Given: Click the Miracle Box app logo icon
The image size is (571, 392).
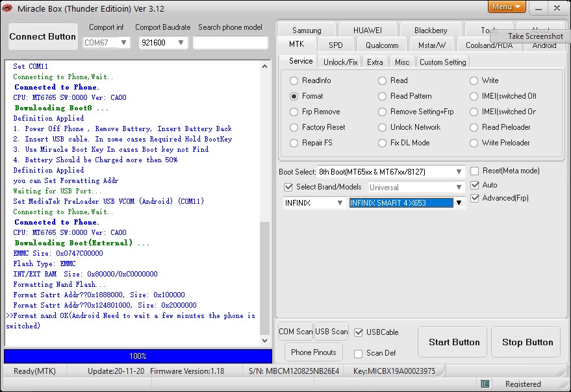Looking at the screenshot, I should [7, 8].
